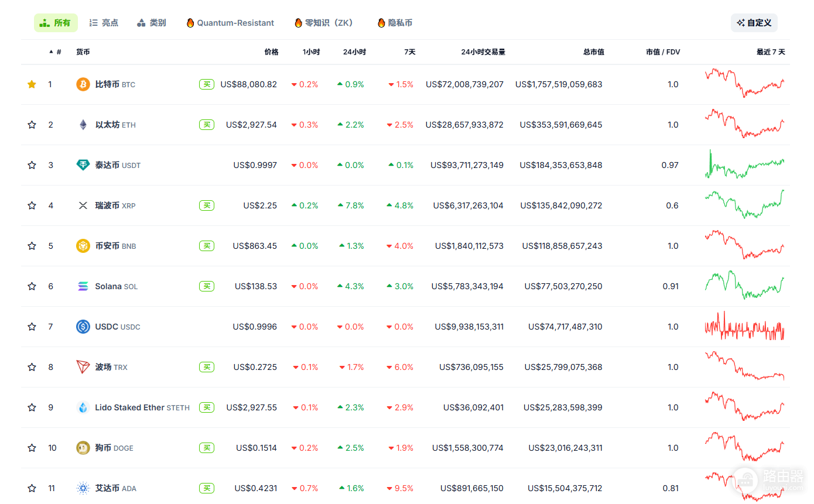The height and width of the screenshot is (504, 814).
Task: Toggle favorite star for Lido Staked Ether
Action: (x=32, y=407)
